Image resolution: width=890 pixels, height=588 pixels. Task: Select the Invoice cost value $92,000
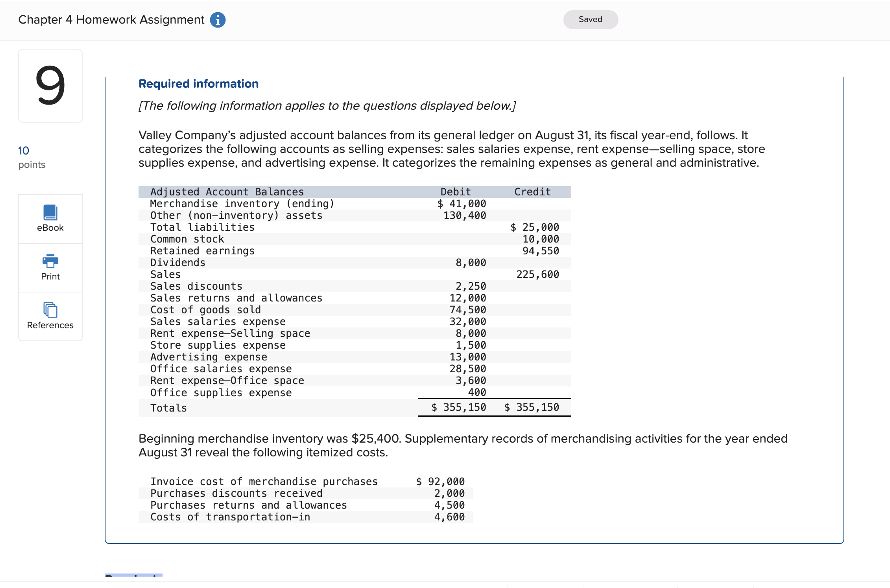(440, 481)
